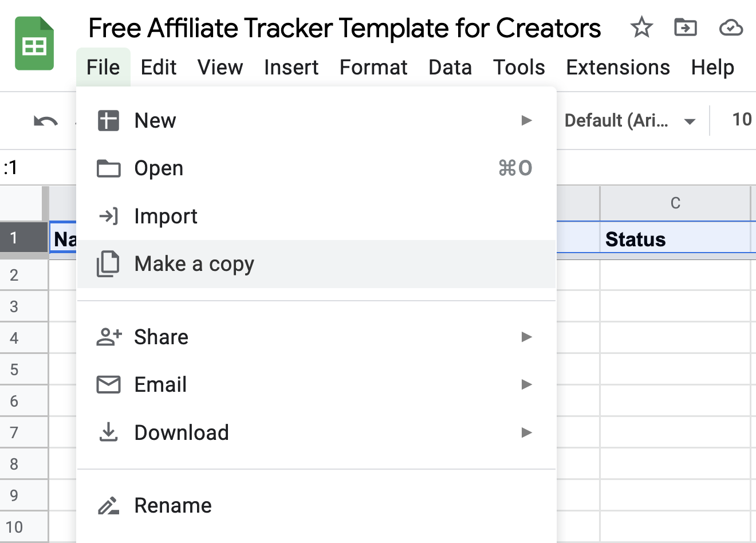Viewport: 756px width, 543px height.
Task: Toggle the star to favorite this spreadsheet
Action: tap(641, 27)
